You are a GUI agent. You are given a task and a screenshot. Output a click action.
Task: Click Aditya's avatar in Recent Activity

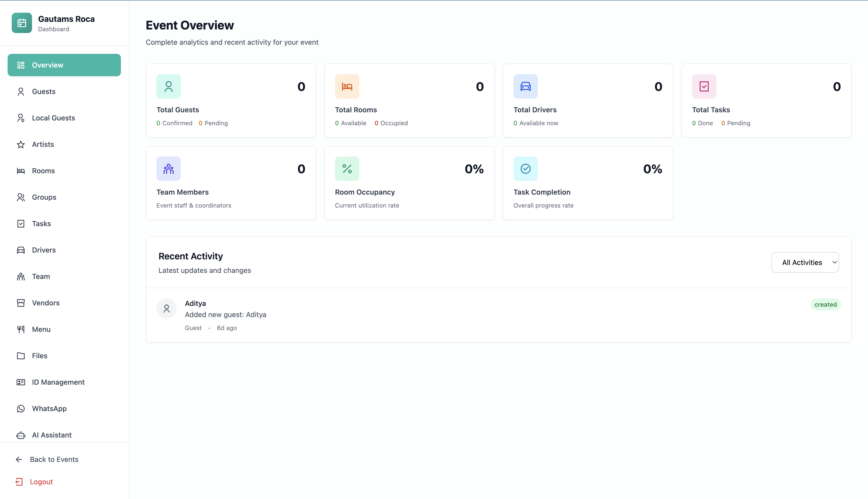(x=167, y=308)
